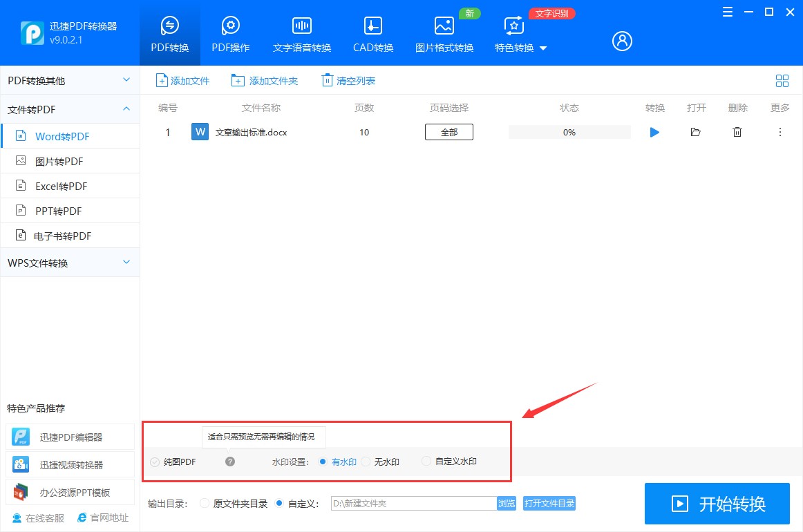
Task: Select Word转PDF in the sidebar
Action: [70, 136]
